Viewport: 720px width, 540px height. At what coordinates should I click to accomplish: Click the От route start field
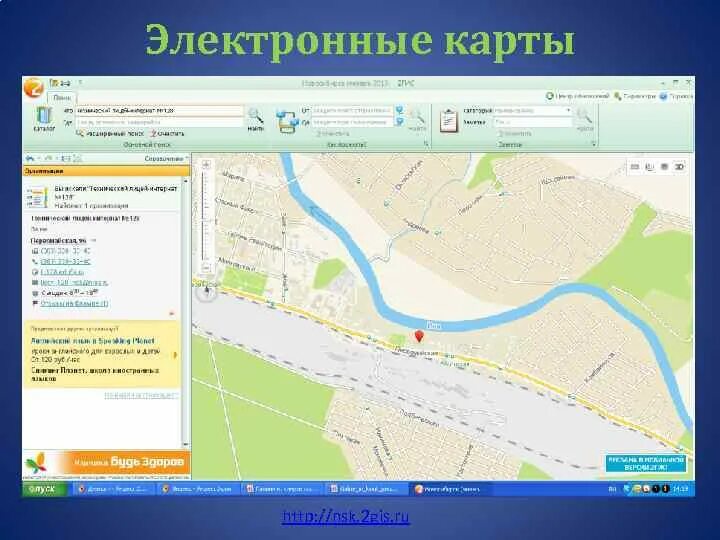(352, 111)
